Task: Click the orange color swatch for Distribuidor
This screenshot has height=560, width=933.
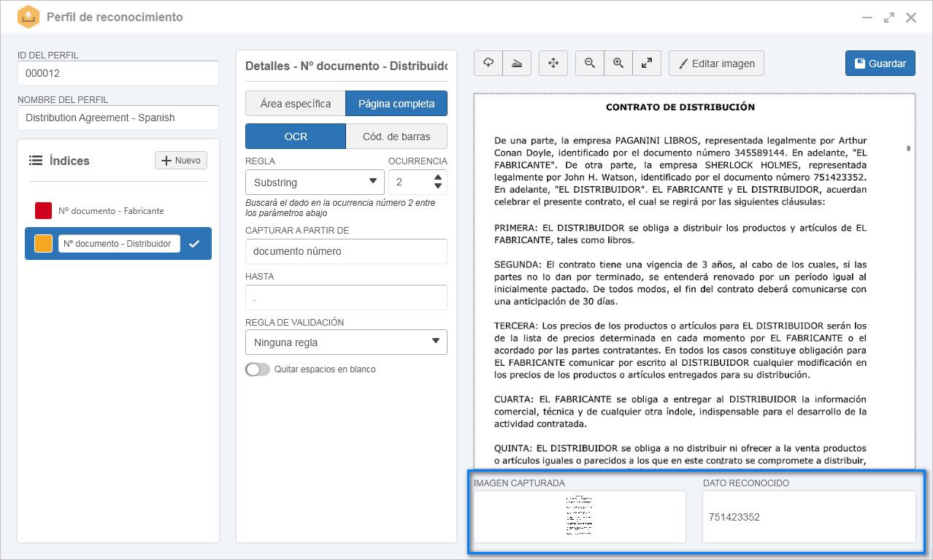Action: click(x=44, y=244)
